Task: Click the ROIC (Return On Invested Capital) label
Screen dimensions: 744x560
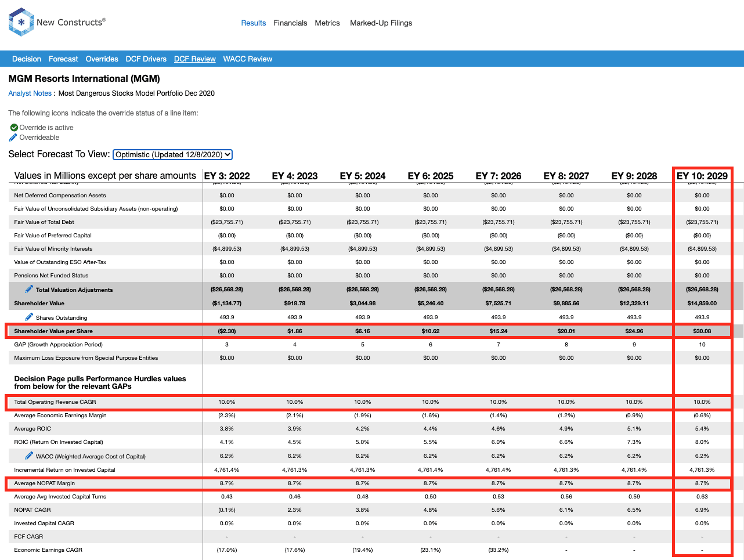Action: pos(59,442)
